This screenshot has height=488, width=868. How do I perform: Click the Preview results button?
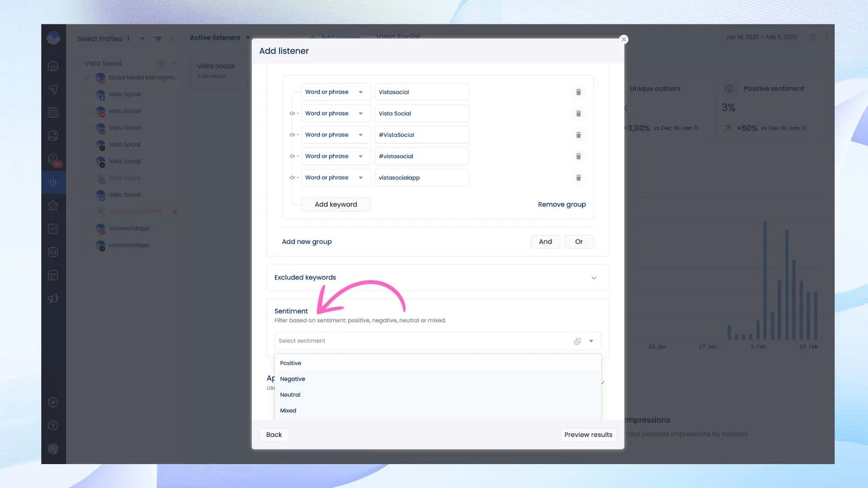point(588,435)
